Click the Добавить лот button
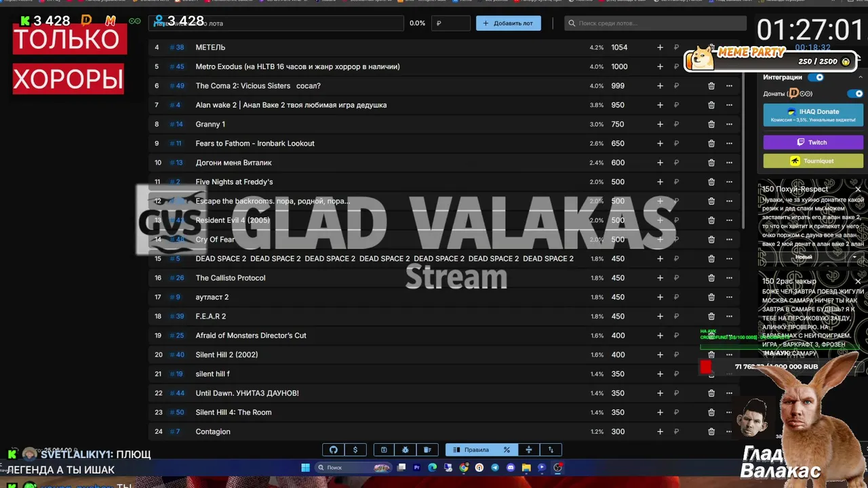The width and height of the screenshot is (868, 488). (509, 23)
